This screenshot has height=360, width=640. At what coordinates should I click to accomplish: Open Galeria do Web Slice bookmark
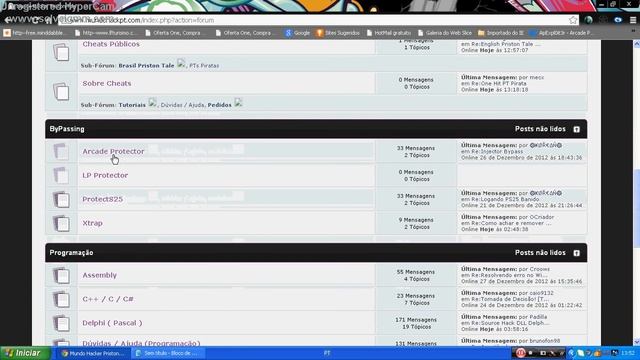(x=445, y=33)
